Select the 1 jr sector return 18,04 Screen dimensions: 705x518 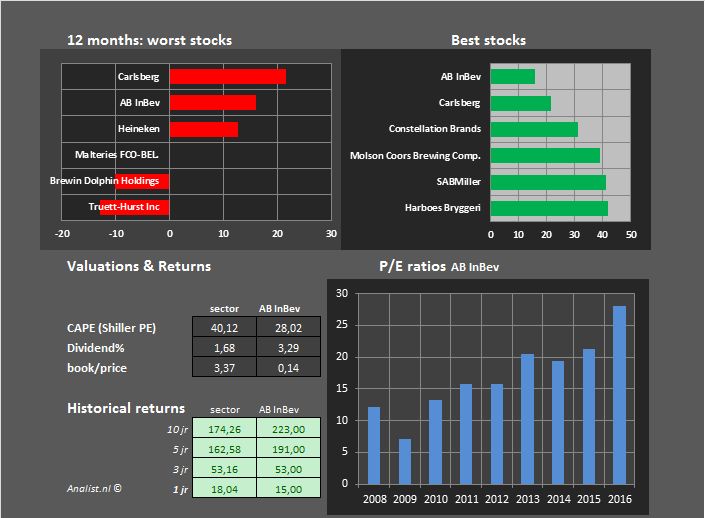(x=224, y=488)
